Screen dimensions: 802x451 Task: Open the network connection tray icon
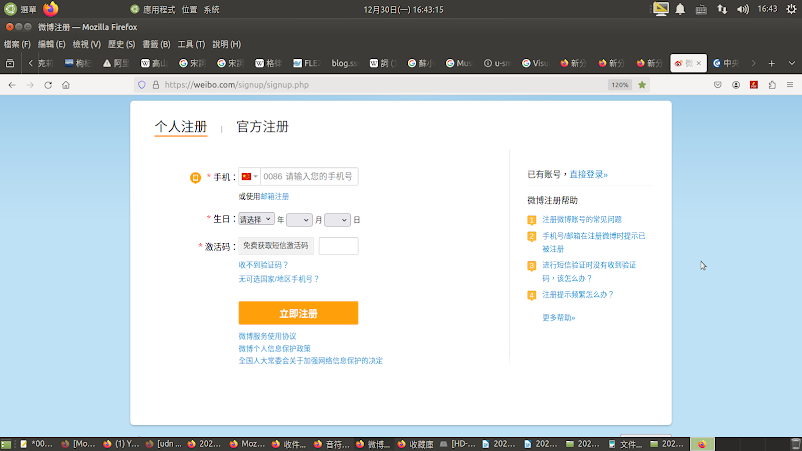(x=722, y=9)
